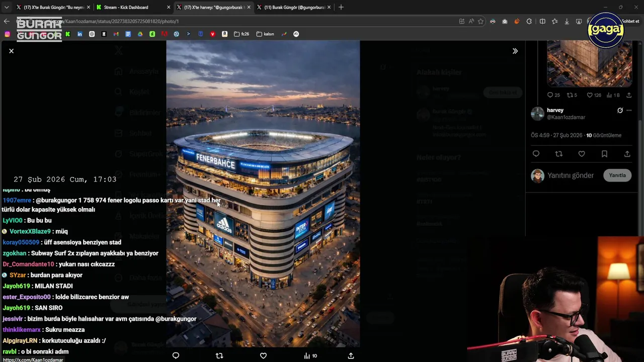This screenshot has height=362, width=644.
Task: Focus the Yanıtını gönder reply field
Action: (x=571, y=175)
